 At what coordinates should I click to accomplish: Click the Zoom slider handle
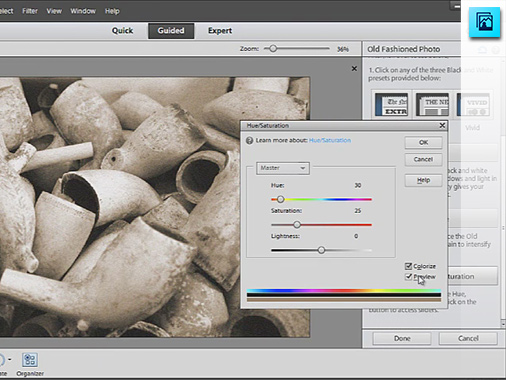point(273,49)
